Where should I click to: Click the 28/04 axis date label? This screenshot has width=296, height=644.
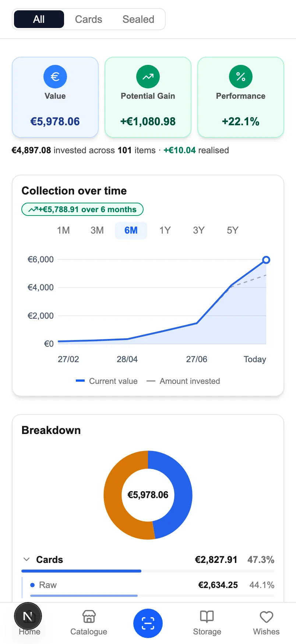127,359
